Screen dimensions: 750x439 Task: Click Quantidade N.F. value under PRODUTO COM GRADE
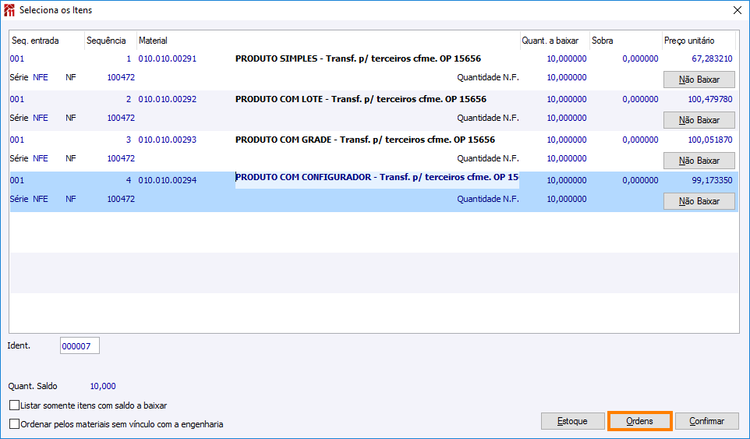[567, 159]
